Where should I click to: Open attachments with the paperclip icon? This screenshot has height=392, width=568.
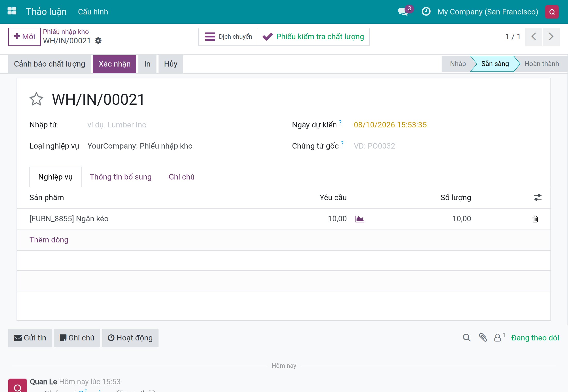coord(483,337)
